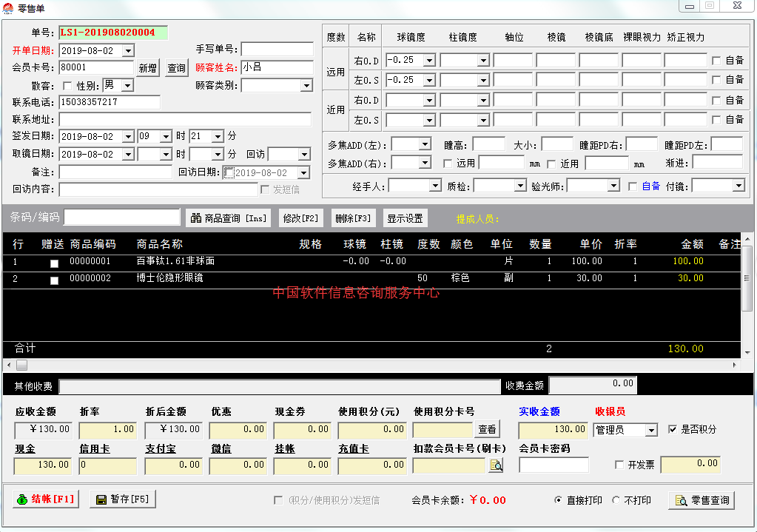Enable the 近用 pupil distance checkbox
The height and width of the screenshot is (532, 757).
(551, 164)
